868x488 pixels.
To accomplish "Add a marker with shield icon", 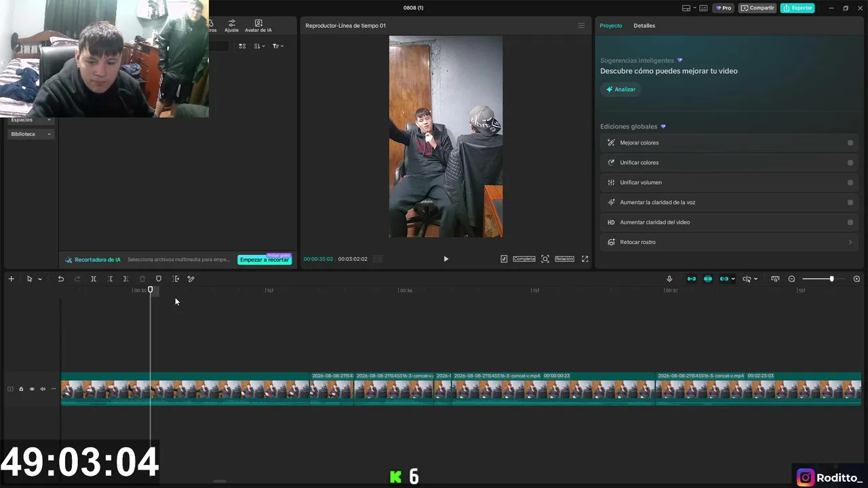I will [159, 279].
